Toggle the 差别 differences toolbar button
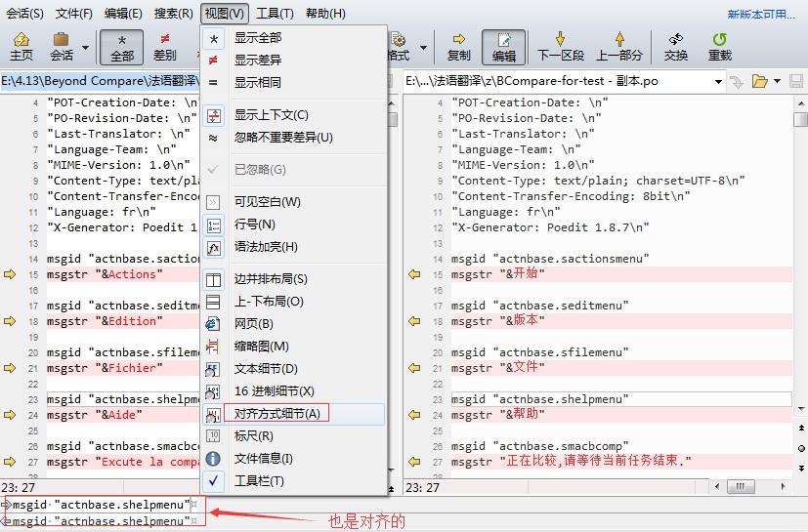808x532 pixels. [164, 47]
